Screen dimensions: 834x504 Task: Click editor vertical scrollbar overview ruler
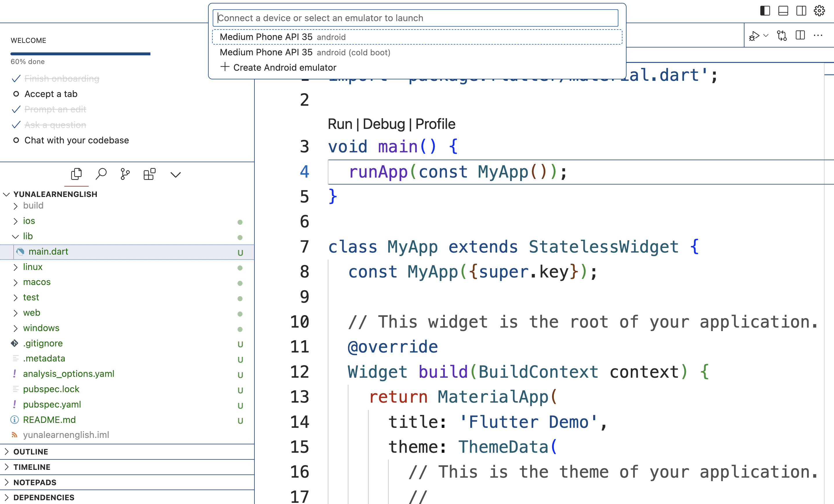pyautogui.click(x=828, y=283)
